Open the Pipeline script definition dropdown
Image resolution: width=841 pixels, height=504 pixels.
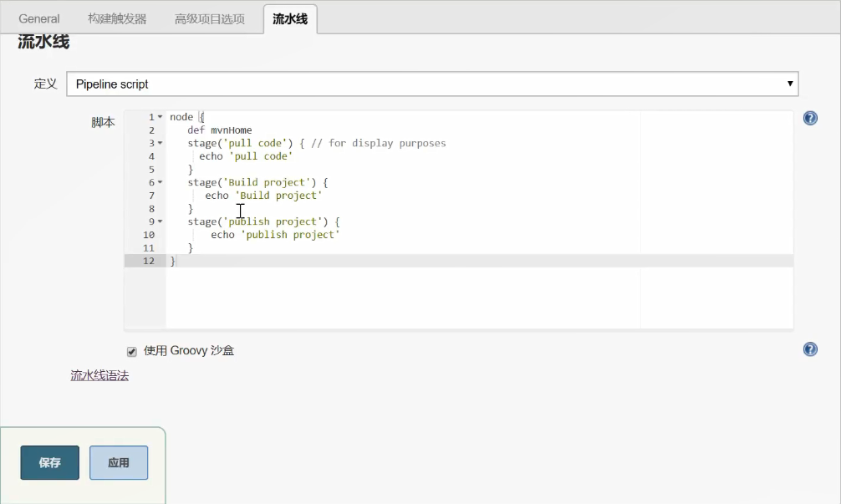(x=432, y=84)
